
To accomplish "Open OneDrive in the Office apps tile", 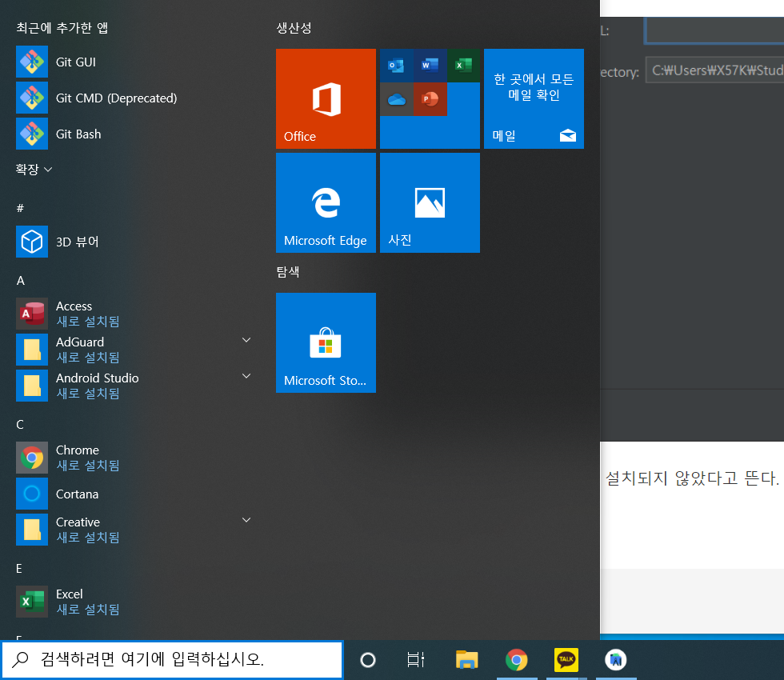I will pos(397,99).
